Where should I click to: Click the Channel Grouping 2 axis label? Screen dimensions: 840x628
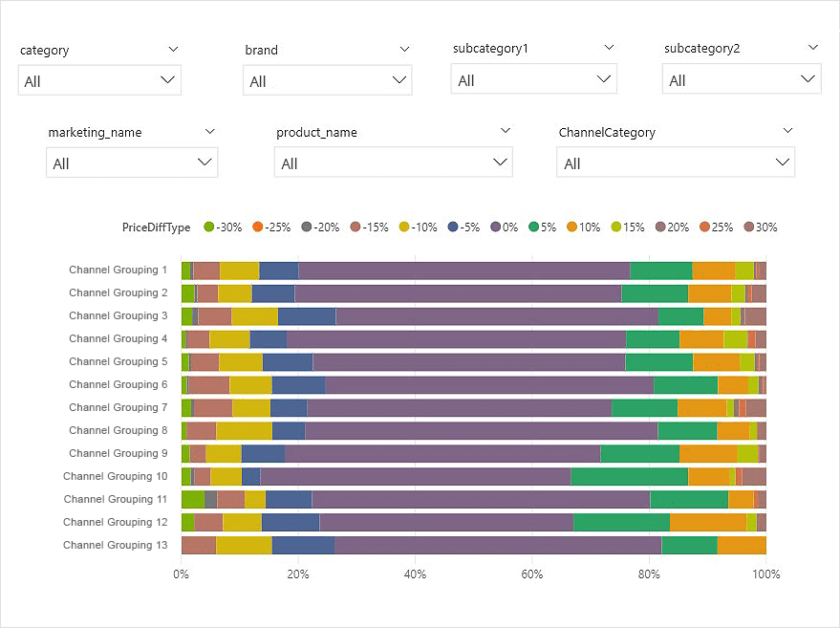pyautogui.click(x=118, y=292)
